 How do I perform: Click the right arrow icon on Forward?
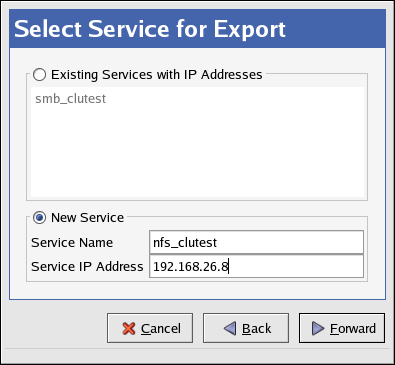(x=318, y=329)
